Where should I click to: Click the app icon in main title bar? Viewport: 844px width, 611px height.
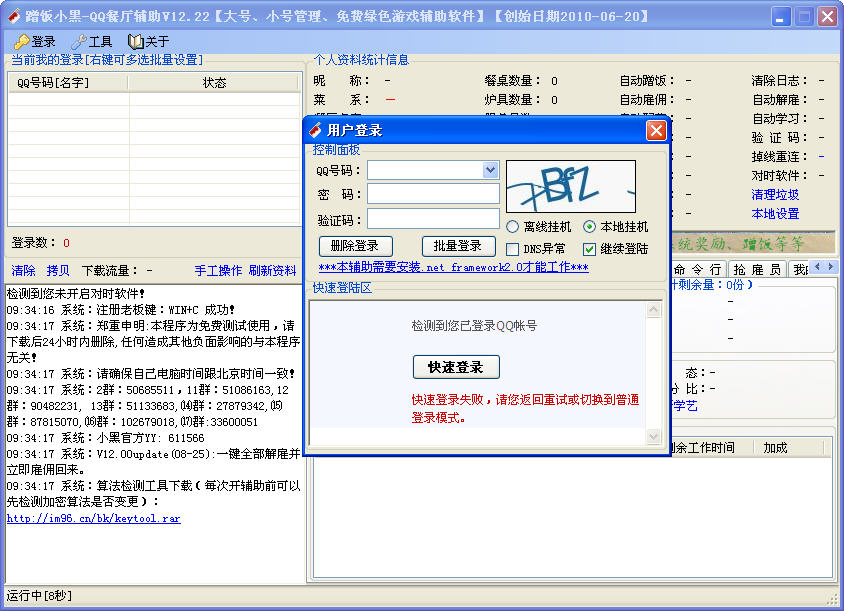14,16
